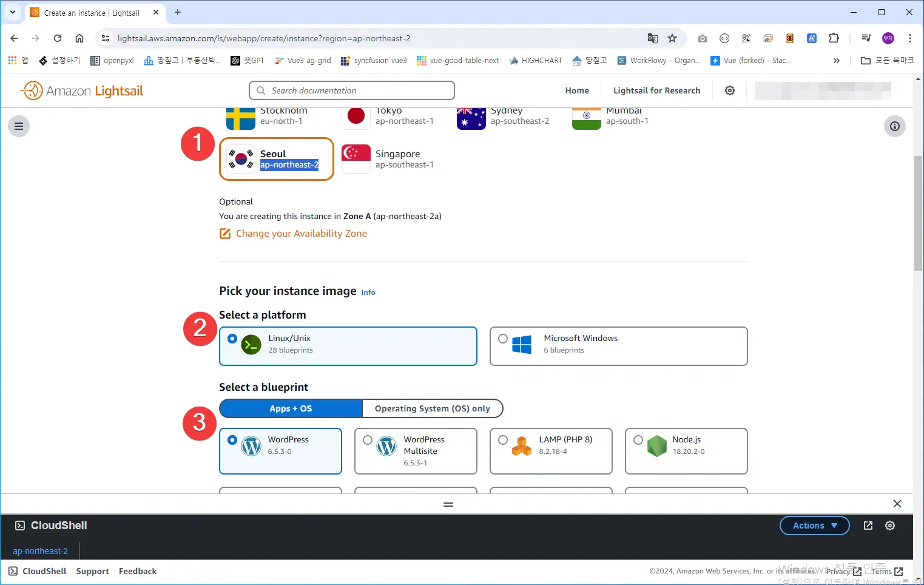924x585 pixels.
Task: Select the ap-northeast-2 CloudShell tab
Action: point(40,551)
